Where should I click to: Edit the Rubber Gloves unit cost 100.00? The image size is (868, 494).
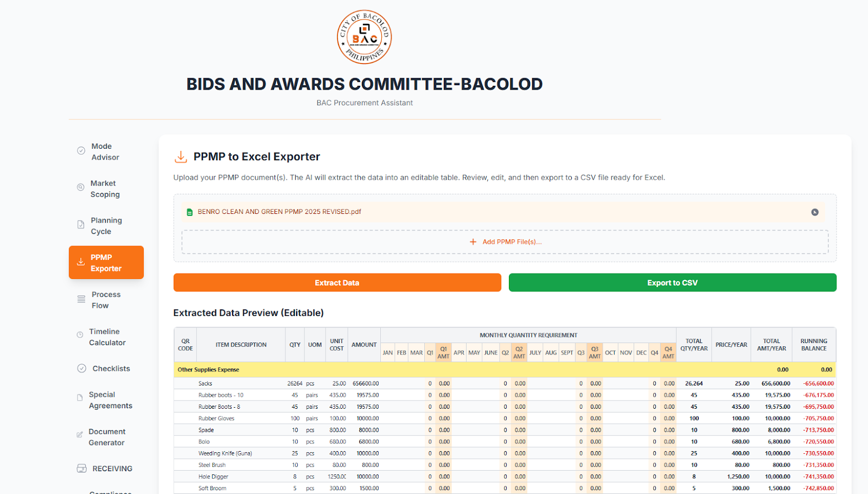coord(337,419)
